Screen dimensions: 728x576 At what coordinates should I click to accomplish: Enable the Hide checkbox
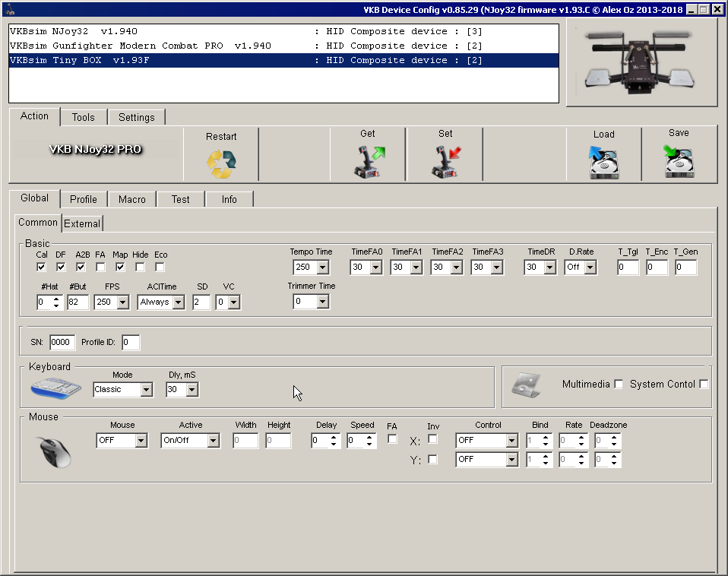pyautogui.click(x=140, y=267)
